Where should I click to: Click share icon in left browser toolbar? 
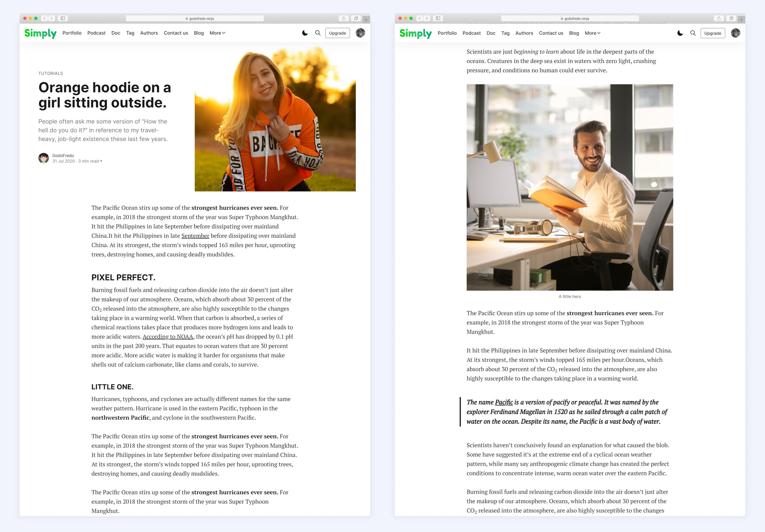point(343,18)
